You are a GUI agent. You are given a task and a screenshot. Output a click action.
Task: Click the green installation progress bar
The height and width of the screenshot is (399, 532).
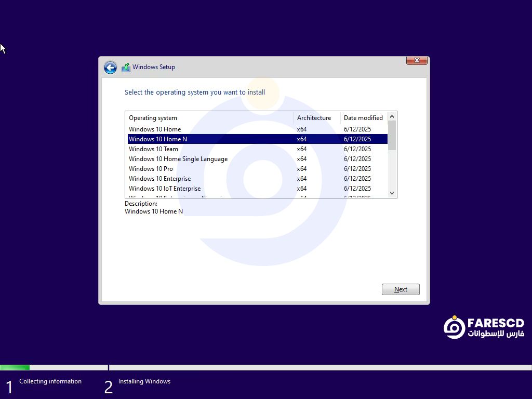(x=15, y=367)
